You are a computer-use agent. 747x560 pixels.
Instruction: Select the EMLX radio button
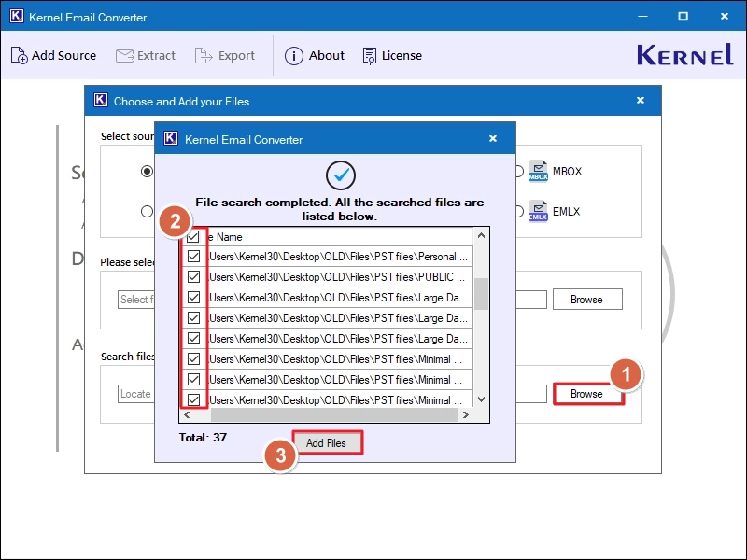tap(519, 212)
